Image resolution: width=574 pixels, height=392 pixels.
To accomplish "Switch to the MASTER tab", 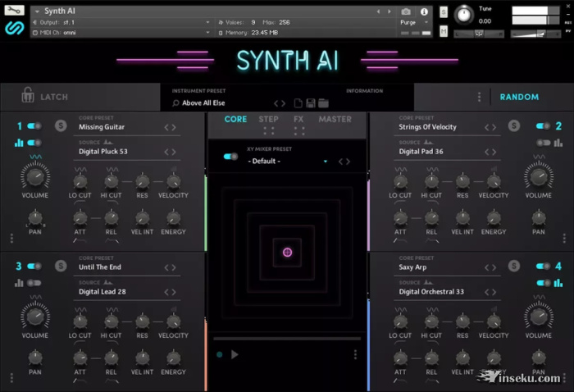I will (335, 120).
